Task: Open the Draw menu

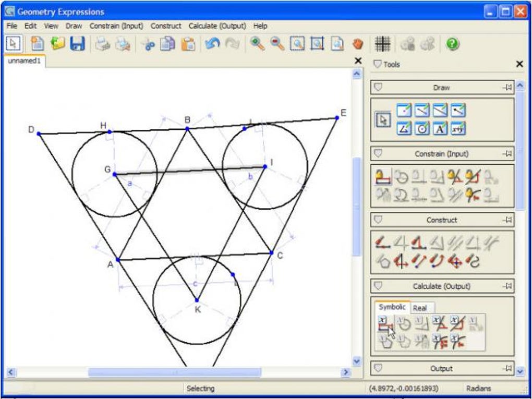Action: tap(74, 26)
